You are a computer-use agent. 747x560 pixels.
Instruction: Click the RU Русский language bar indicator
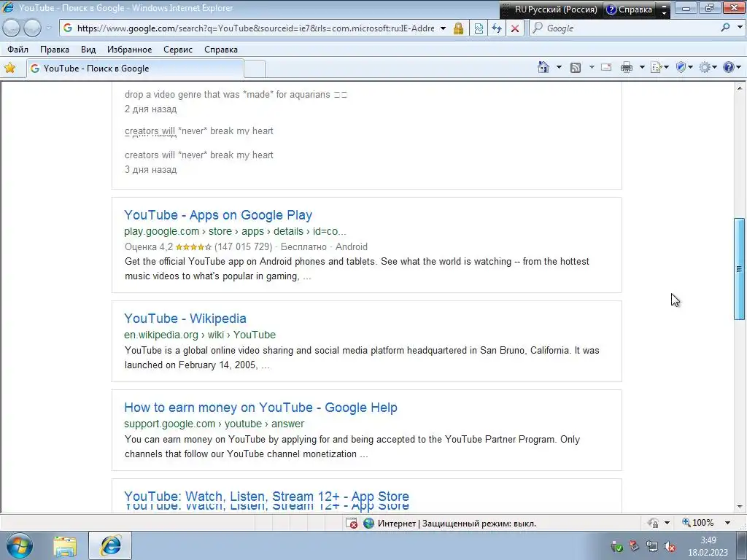[555, 9]
